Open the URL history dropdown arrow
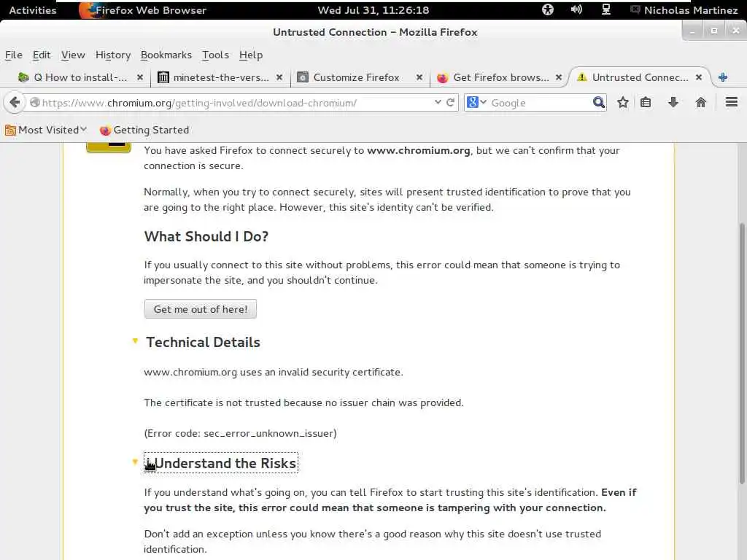Viewport: 747px width, 560px height. tap(438, 102)
